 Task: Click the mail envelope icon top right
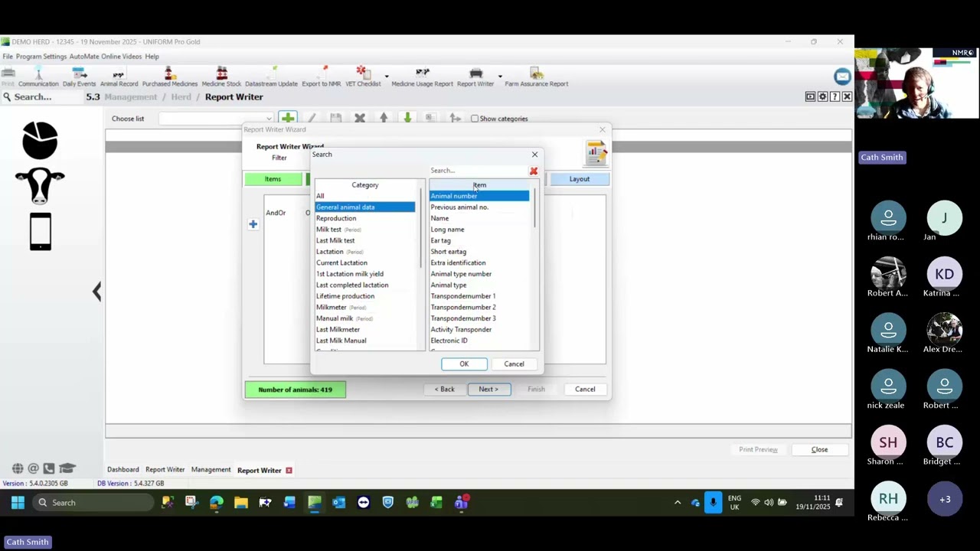(x=842, y=77)
